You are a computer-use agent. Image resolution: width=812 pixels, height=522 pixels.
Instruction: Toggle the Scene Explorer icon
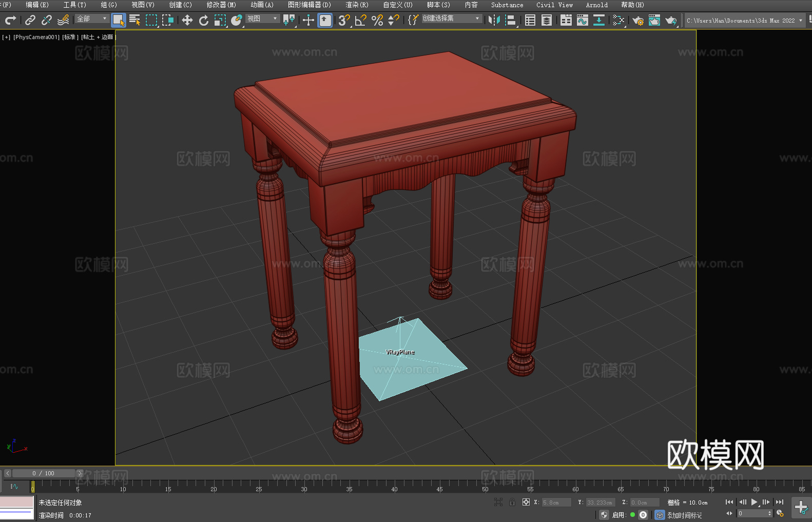click(x=530, y=20)
